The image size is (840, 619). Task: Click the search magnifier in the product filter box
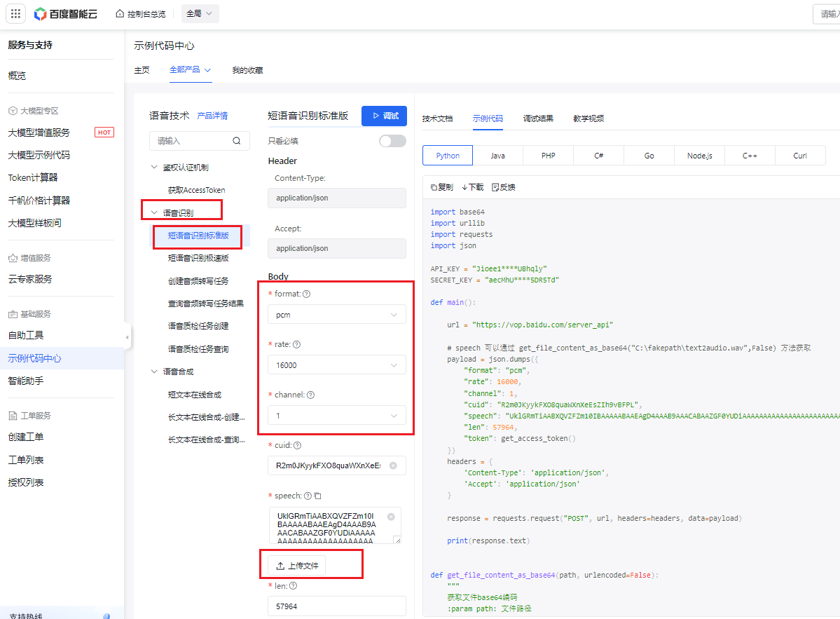(236, 141)
